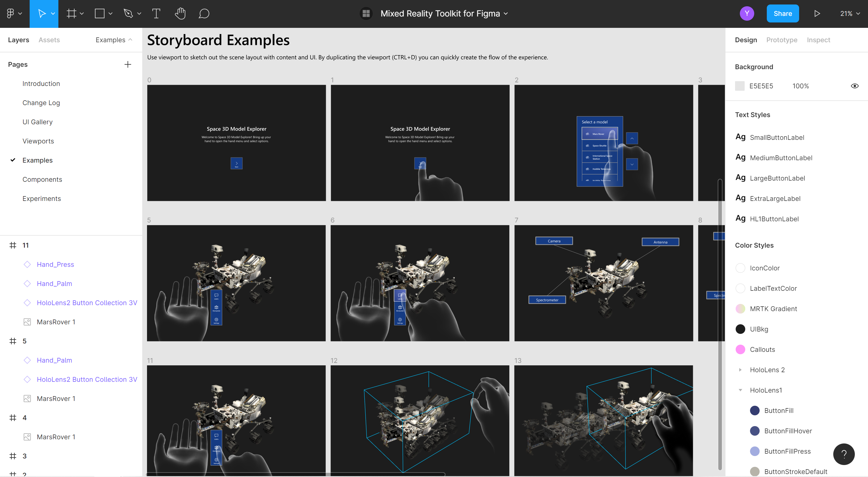The width and height of the screenshot is (868, 477).
Task: Switch to the Prototype tab
Action: tap(782, 39)
